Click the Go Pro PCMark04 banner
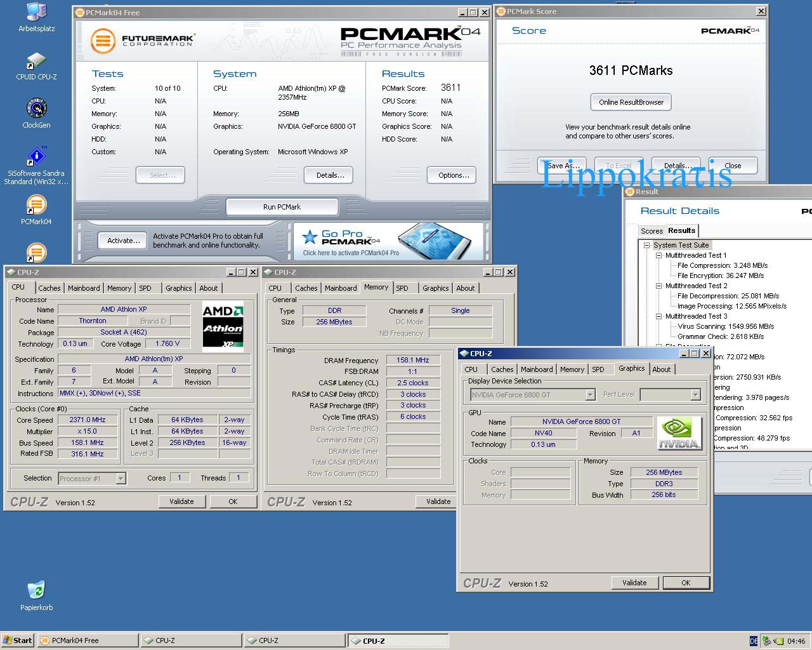Image resolution: width=812 pixels, height=650 pixels. pos(388,241)
